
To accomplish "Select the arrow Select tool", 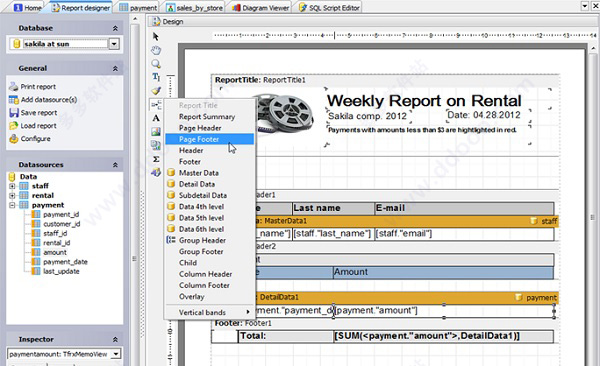I will click(155, 36).
